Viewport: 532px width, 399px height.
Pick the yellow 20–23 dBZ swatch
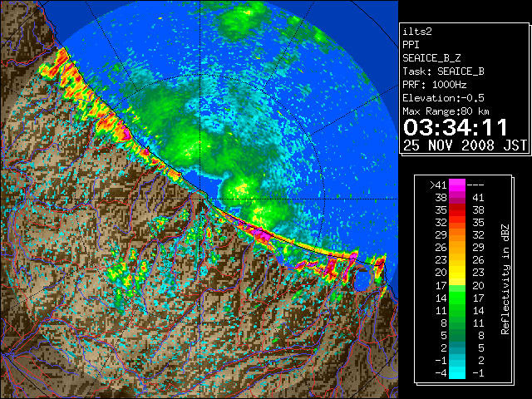[457, 273]
